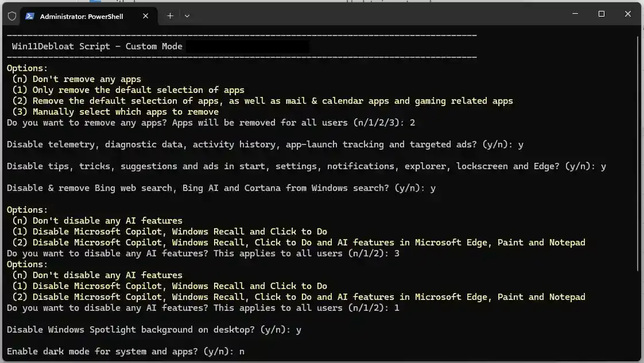Viewport: 644px width, 363px height.
Task: Click the "Only remove the default selection" option
Action: [x=128, y=90]
